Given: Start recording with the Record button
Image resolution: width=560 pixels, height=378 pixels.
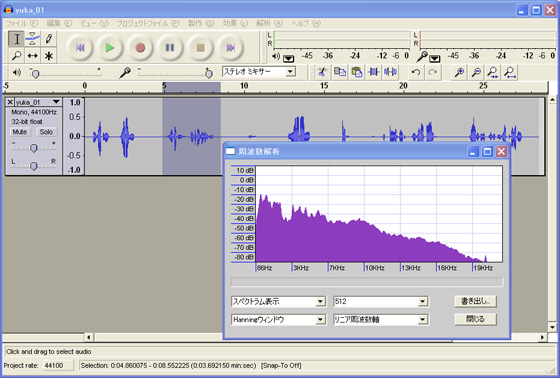Looking at the screenshot, I should [140, 48].
